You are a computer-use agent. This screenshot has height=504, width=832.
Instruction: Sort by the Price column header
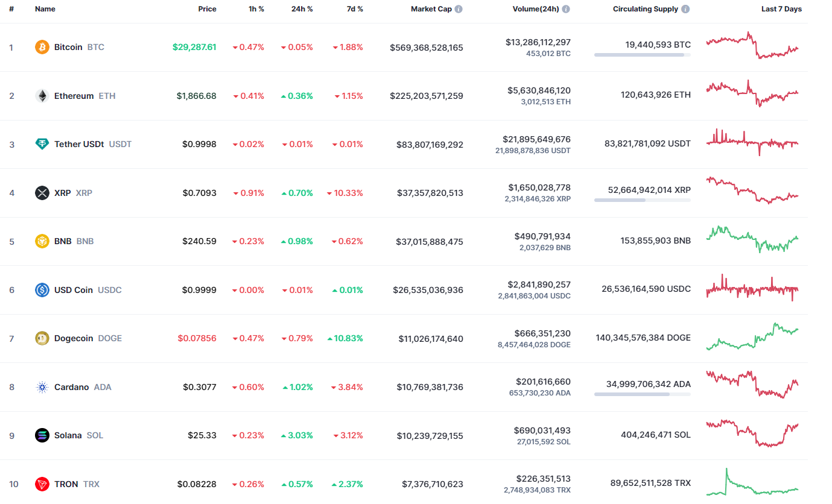click(x=207, y=8)
